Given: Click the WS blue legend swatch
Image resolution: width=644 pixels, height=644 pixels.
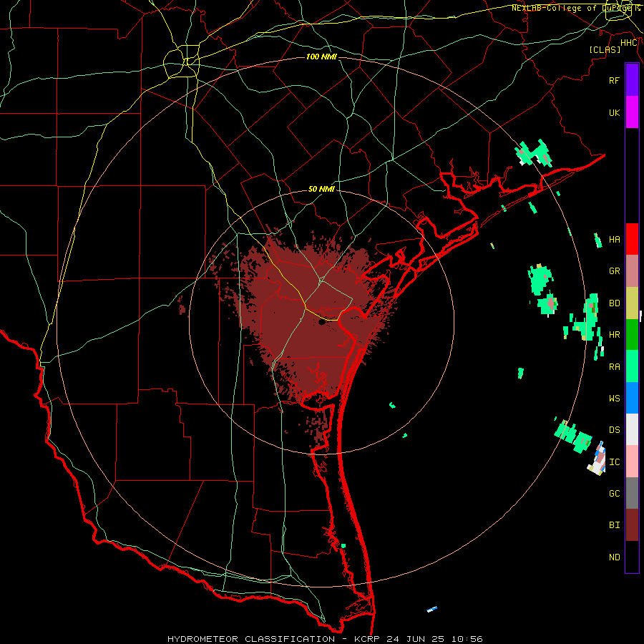Looking at the screenshot, I should tap(632, 398).
